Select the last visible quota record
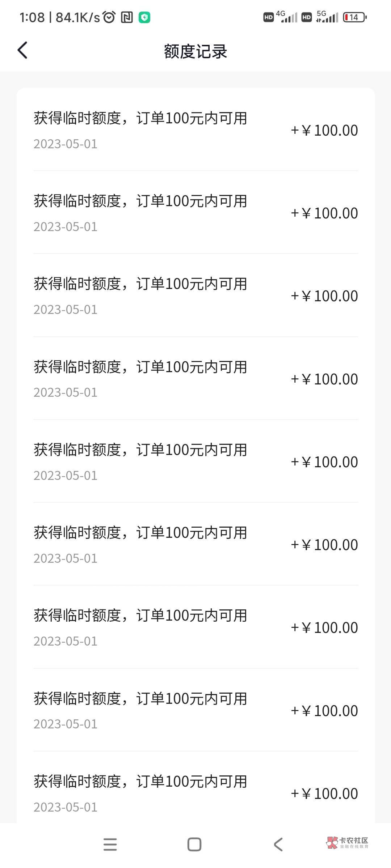This screenshot has height=868, width=391. pos(195,793)
